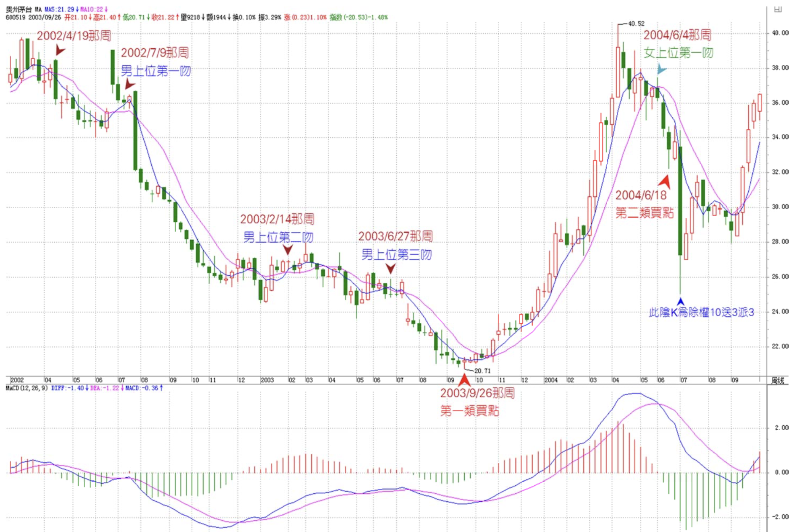This screenshot has width=795, height=532.
Task: Click the 贵州茅台 stock name
Action: pos(19,9)
